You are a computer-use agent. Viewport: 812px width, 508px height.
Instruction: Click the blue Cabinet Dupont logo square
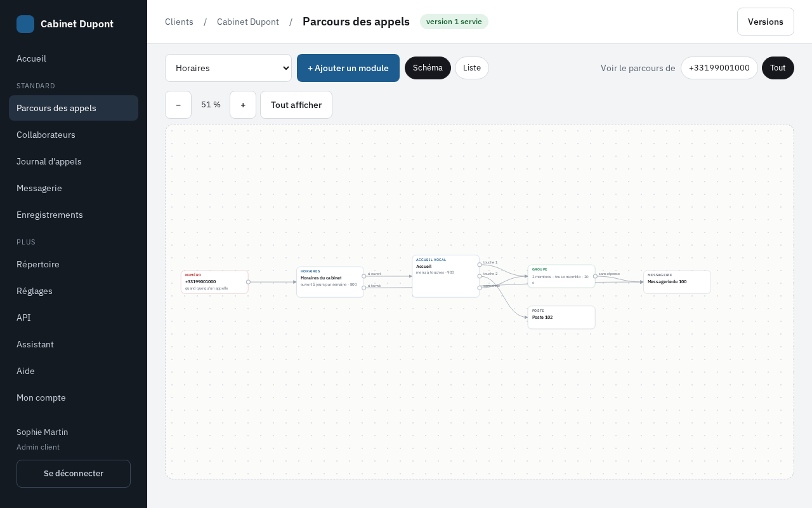click(25, 24)
